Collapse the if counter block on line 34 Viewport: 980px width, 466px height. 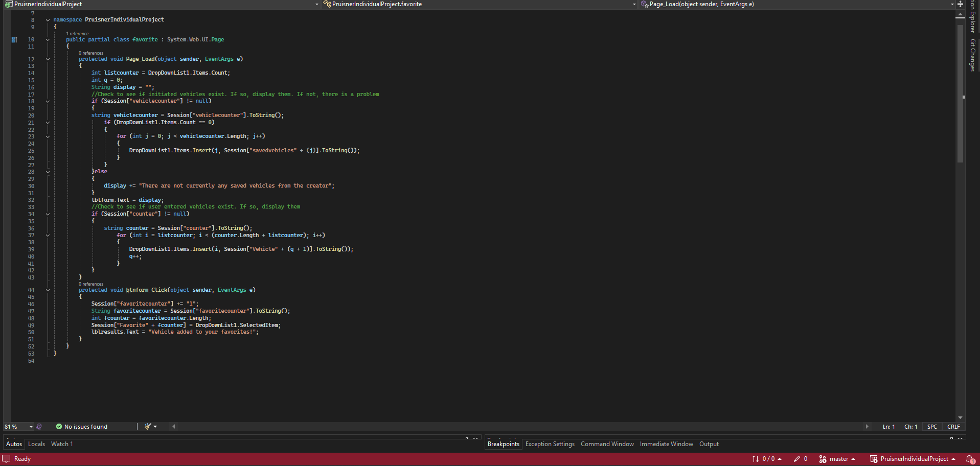click(x=48, y=214)
